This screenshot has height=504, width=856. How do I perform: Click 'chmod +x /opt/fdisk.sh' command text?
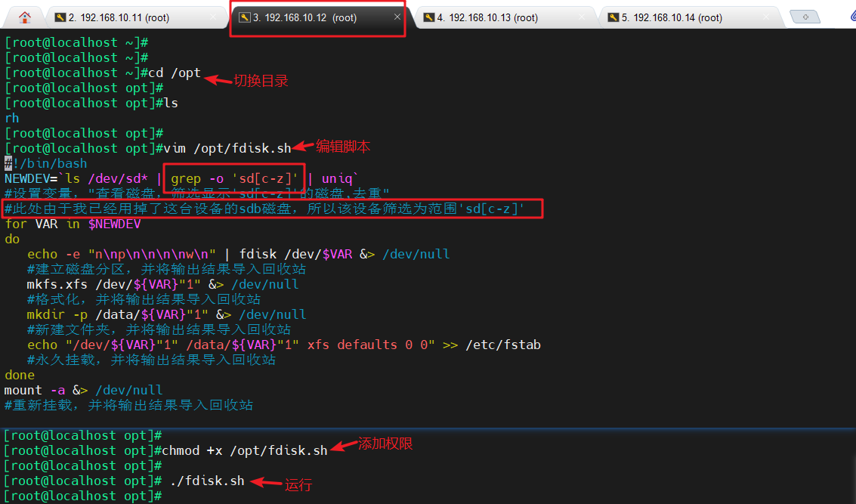tap(245, 450)
